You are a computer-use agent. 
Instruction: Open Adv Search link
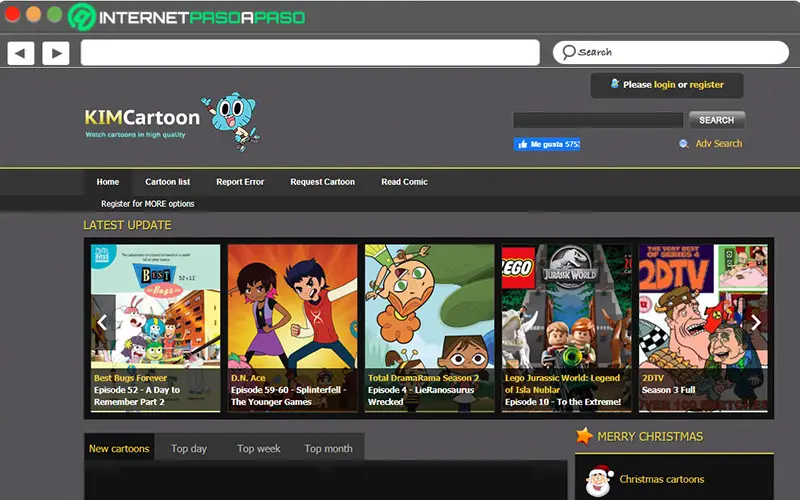point(718,144)
